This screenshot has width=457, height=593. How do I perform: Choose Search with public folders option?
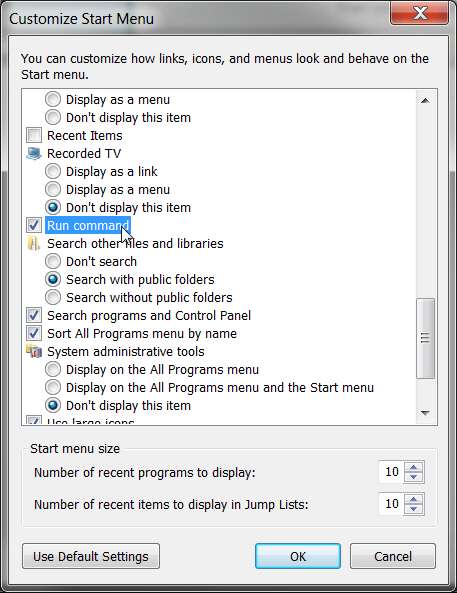pyautogui.click(x=53, y=279)
